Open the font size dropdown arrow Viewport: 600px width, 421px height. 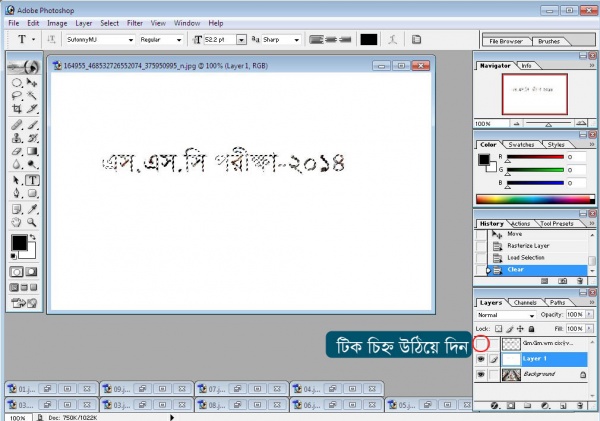point(241,39)
